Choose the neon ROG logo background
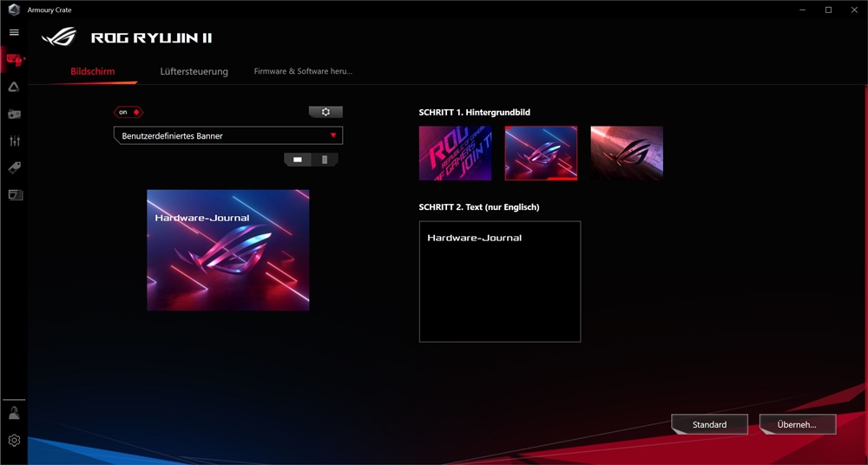The width and height of the screenshot is (868, 465). [541, 154]
